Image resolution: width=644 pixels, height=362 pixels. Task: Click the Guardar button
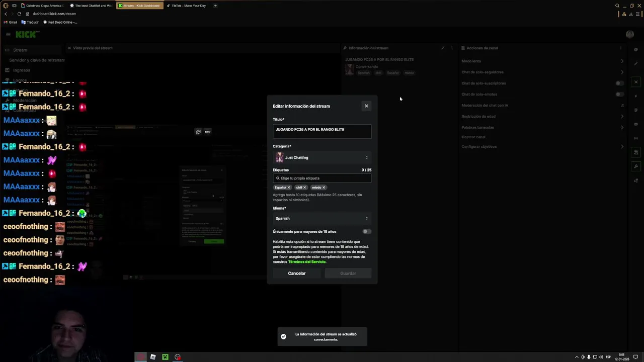[x=348, y=274]
